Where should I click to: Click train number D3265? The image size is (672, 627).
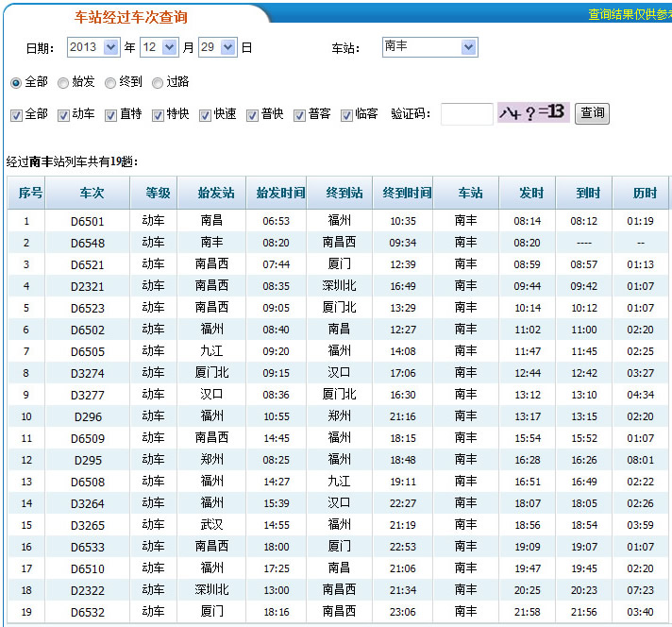[88, 525]
